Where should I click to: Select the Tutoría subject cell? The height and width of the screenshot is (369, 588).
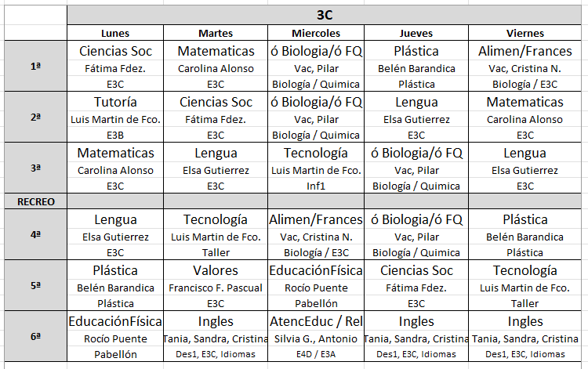coord(115,102)
